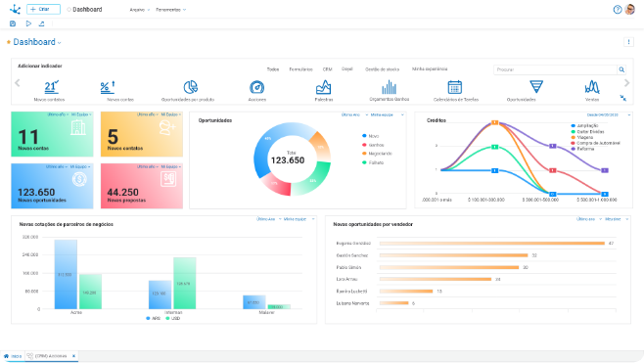Click the play/run icon in the toolbar
644x363 pixels.
click(x=28, y=23)
